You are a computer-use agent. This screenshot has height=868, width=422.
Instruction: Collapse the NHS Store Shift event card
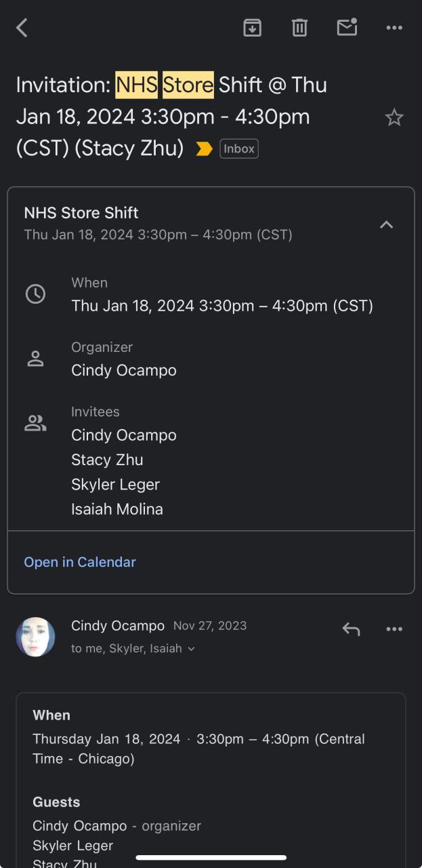click(x=386, y=224)
